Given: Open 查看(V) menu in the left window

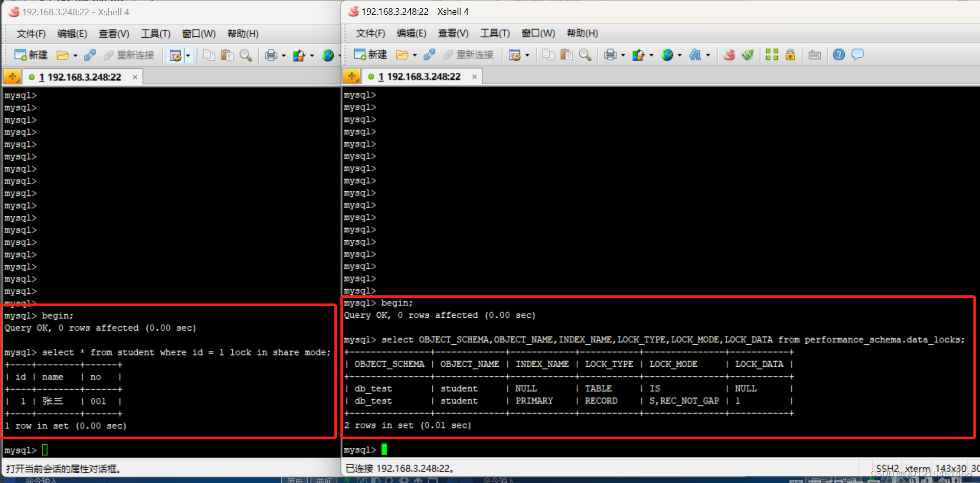Looking at the screenshot, I should click(x=114, y=34).
